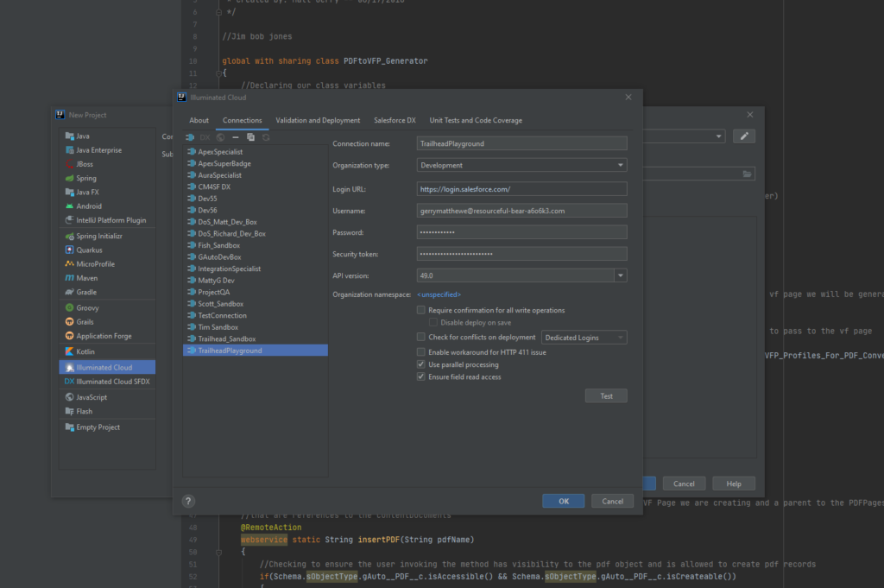Open the folder browse icon in the background dialog
This screenshot has width=884, height=588.
tap(748, 173)
